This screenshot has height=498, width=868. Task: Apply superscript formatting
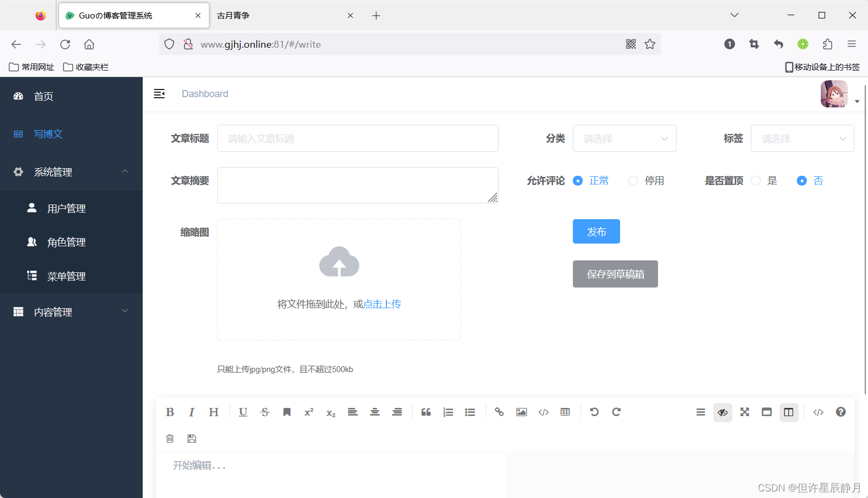tap(309, 412)
